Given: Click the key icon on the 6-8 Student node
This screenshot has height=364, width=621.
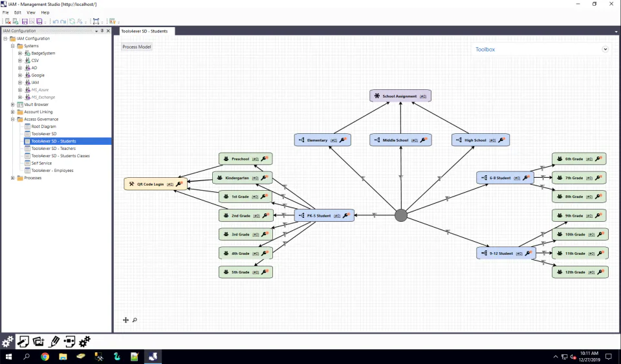Looking at the screenshot, I should pyautogui.click(x=526, y=178).
